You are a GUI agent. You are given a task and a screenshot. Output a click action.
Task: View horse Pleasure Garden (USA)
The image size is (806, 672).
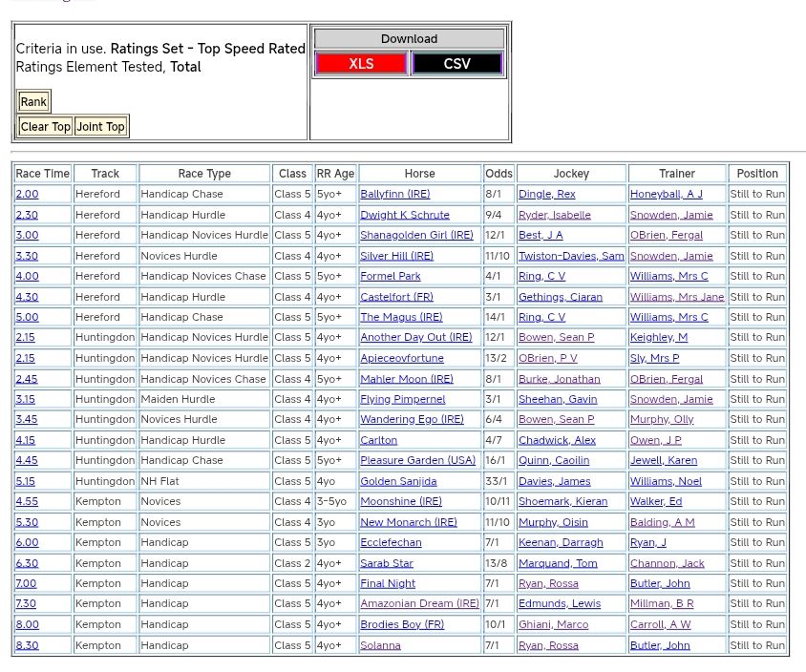tap(417, 460)
